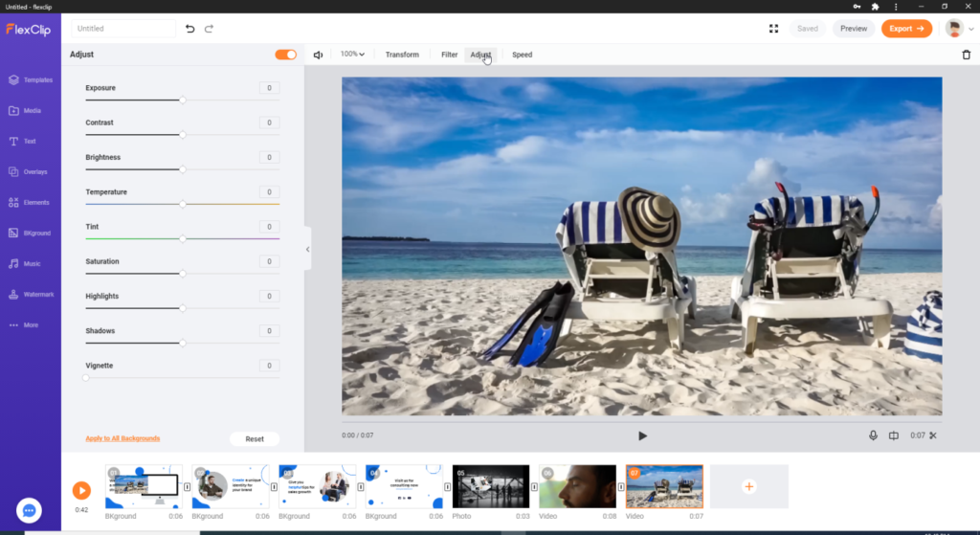Open the Filter tab

coord(450,55)
